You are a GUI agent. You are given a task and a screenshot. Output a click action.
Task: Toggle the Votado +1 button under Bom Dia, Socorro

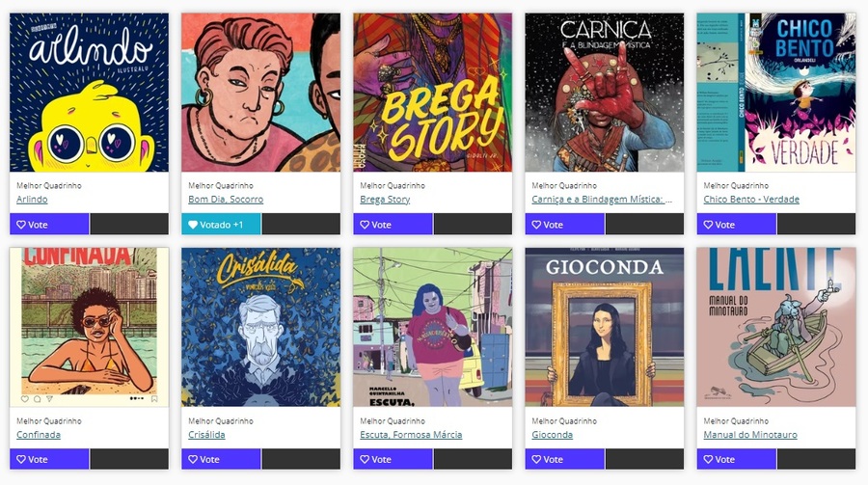[x=221, y=225]
